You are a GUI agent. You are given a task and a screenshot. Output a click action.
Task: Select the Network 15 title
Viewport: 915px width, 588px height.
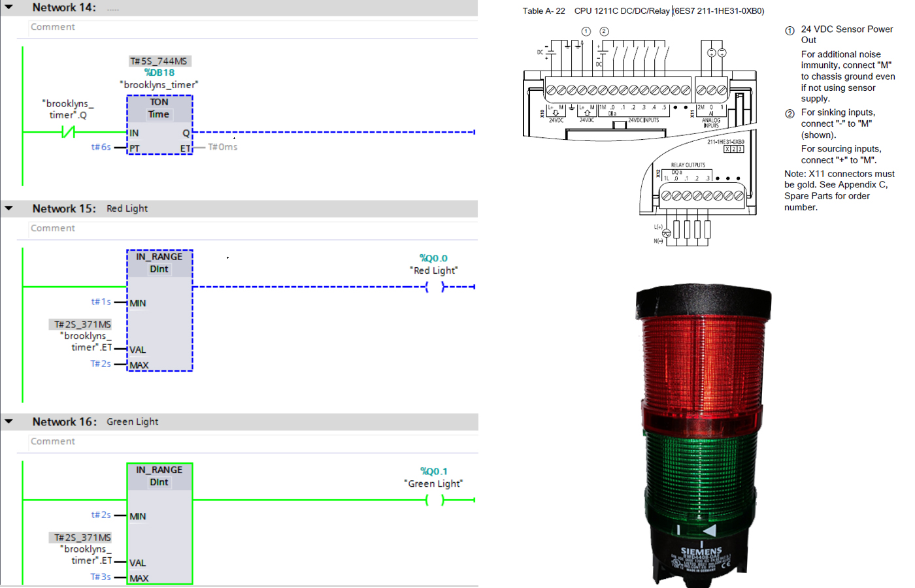pos(64,208)
